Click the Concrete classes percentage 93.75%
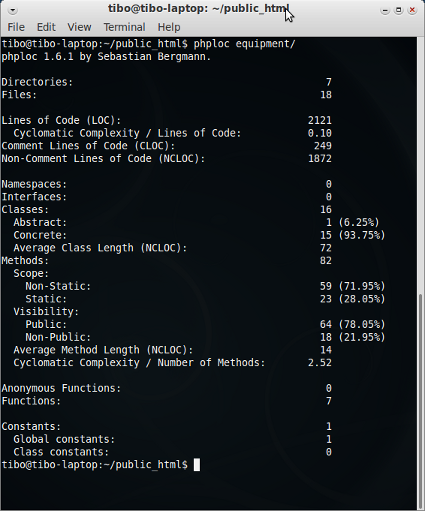The height and width of the screenshot is (511, 425). click(x=362, y=235)
